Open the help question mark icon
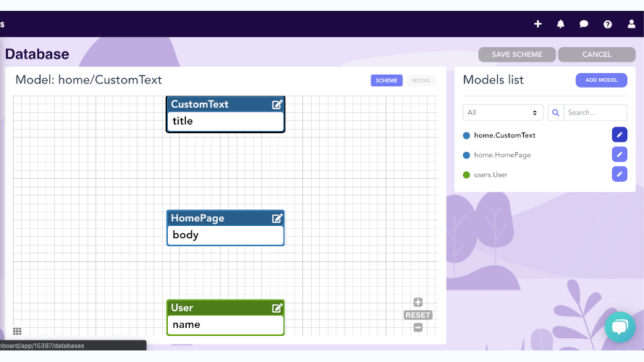Viewport: 644px width, 362px height. click(607, 24)
